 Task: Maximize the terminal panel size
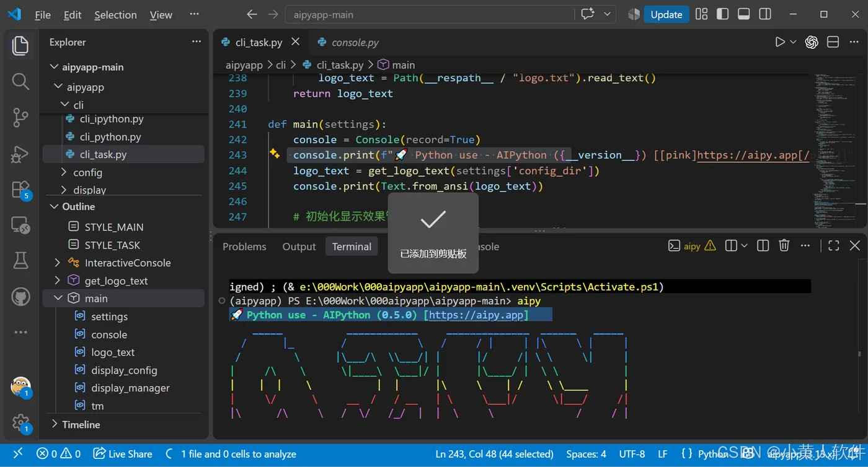[834, 246]
